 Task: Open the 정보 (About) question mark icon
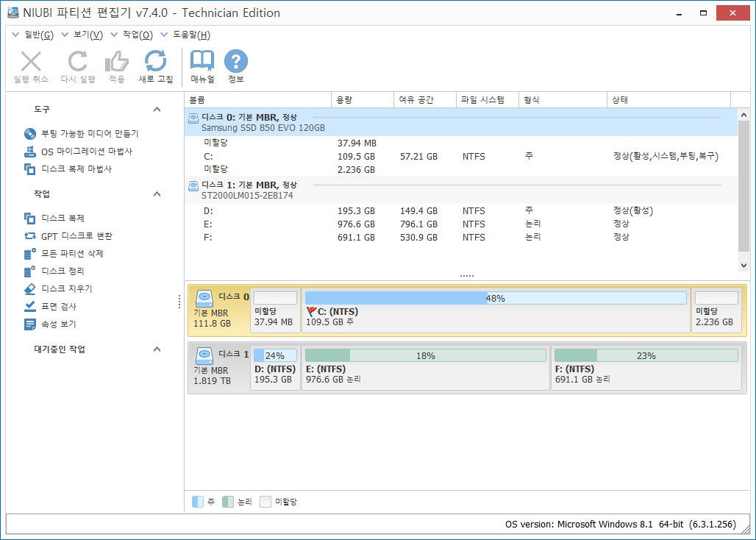point(236,61)
